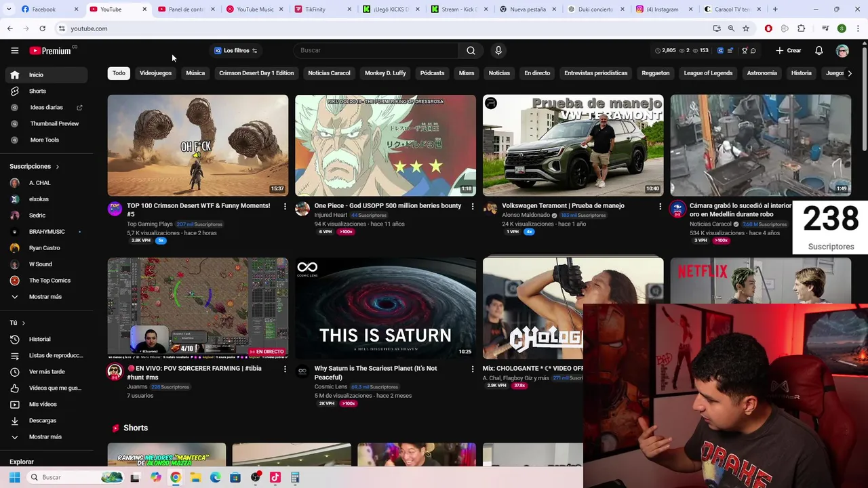Show more filter chips with right arrow
The width and height of the screenshot is (868, 488).
coord(849,73)
